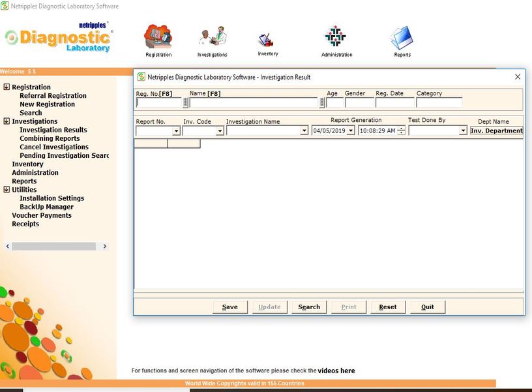Click the app icon in the main title bar

click(5, 6)
